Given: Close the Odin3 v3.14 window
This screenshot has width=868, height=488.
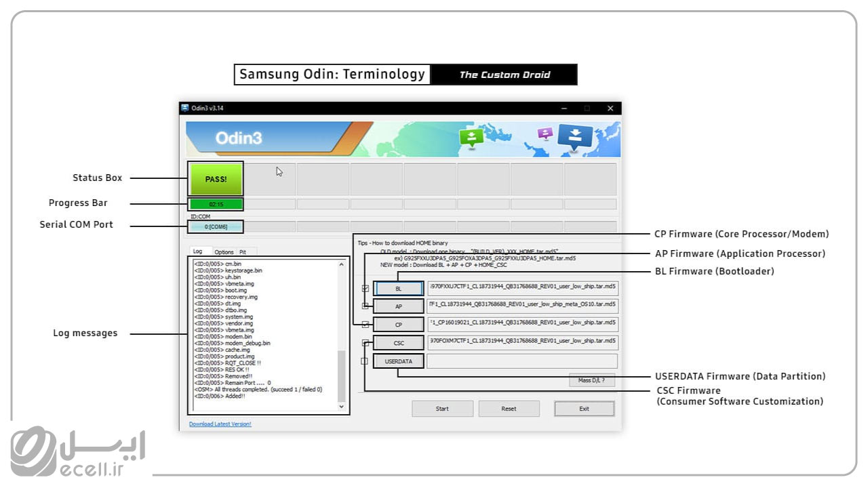Looking at the screenshot, I should [610, 108].
